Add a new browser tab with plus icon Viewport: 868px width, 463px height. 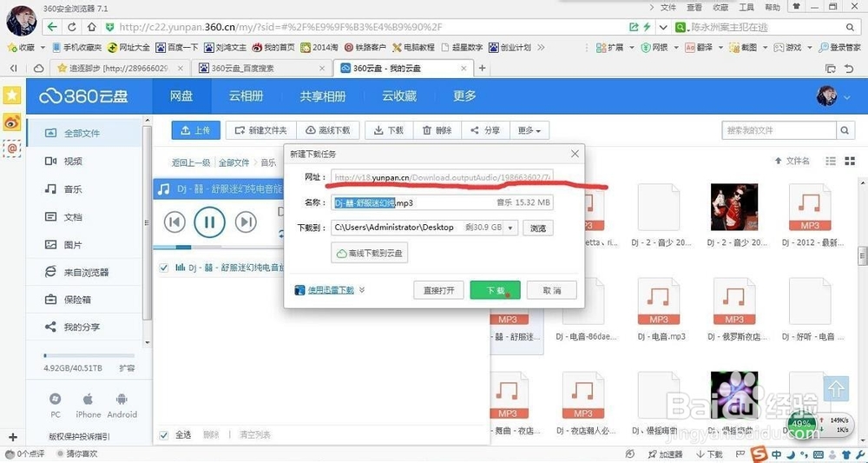[x=482, y=68]
